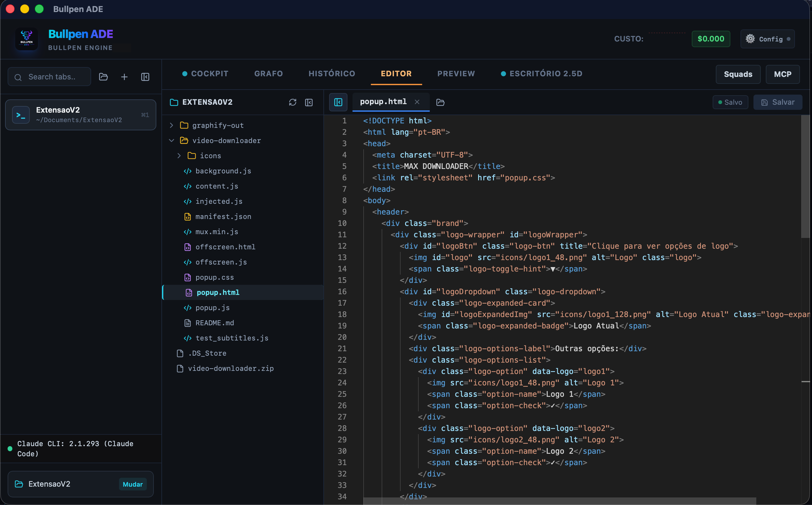The image size is (812, 505).
Task: Open the GRAFO tab
Action: pos(268,73)
